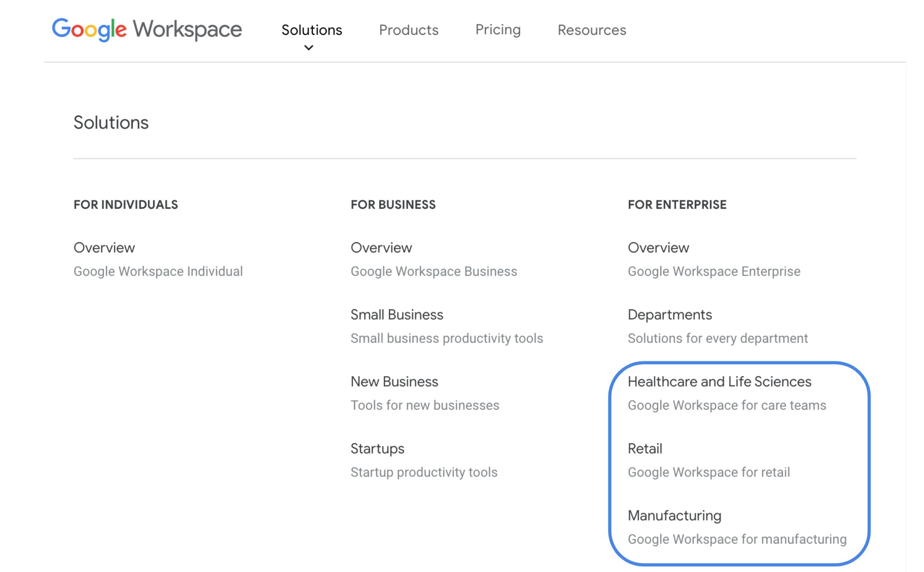Open the Small Business link
Viewport: 924px width, 572px height.
click(397, 314)
